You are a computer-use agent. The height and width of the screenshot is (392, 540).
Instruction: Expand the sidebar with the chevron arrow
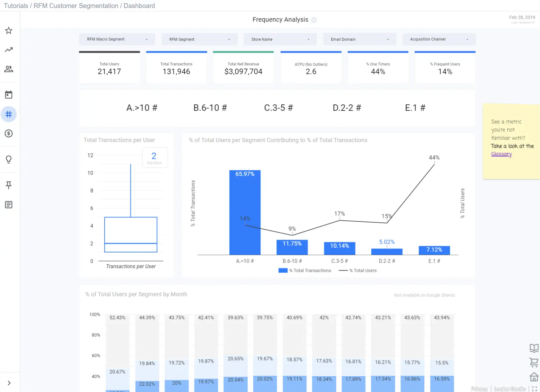pos(9,383)
